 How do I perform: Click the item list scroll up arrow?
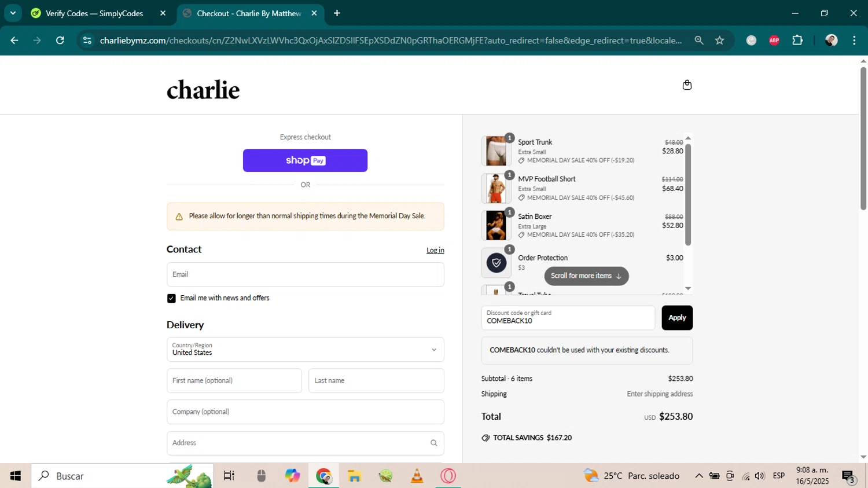coord(688,138)
